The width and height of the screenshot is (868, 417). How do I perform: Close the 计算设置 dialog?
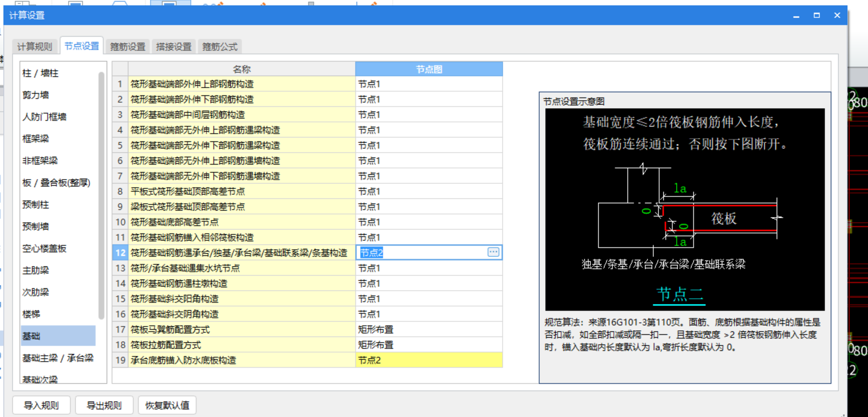pyautogui.click(x=837, y=15)
